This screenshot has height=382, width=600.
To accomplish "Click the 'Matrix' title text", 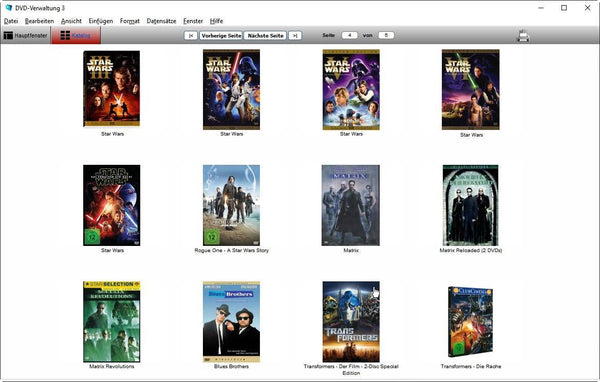I will [x=351, y=250].
